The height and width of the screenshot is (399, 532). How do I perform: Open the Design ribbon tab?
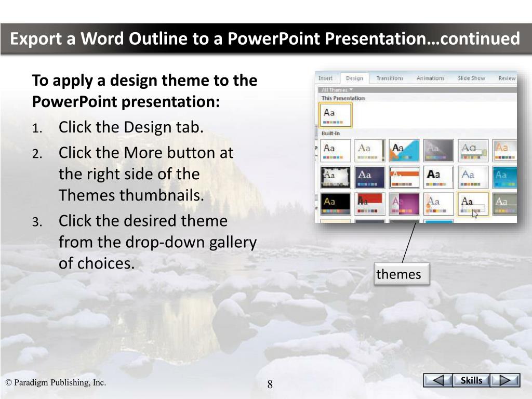point(354,78)
